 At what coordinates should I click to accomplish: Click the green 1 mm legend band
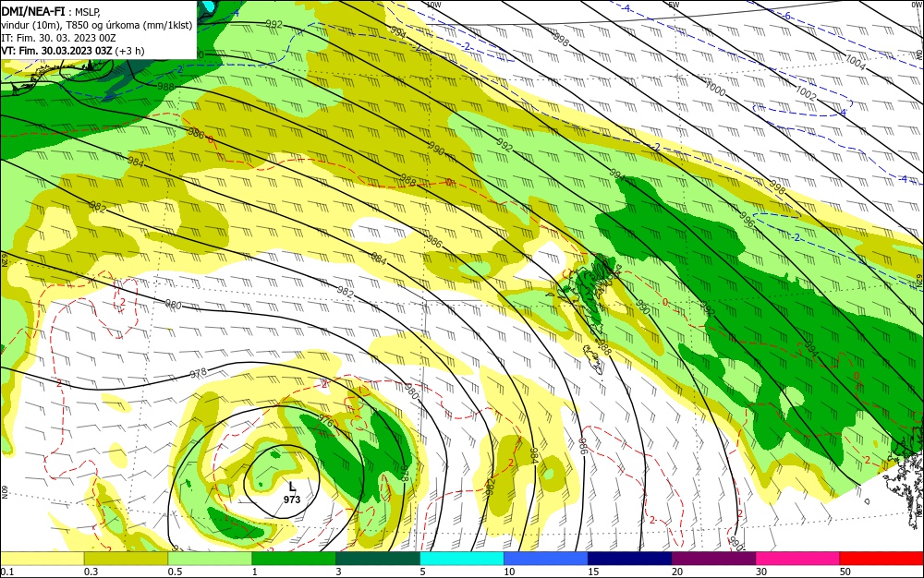click(294, 559)
